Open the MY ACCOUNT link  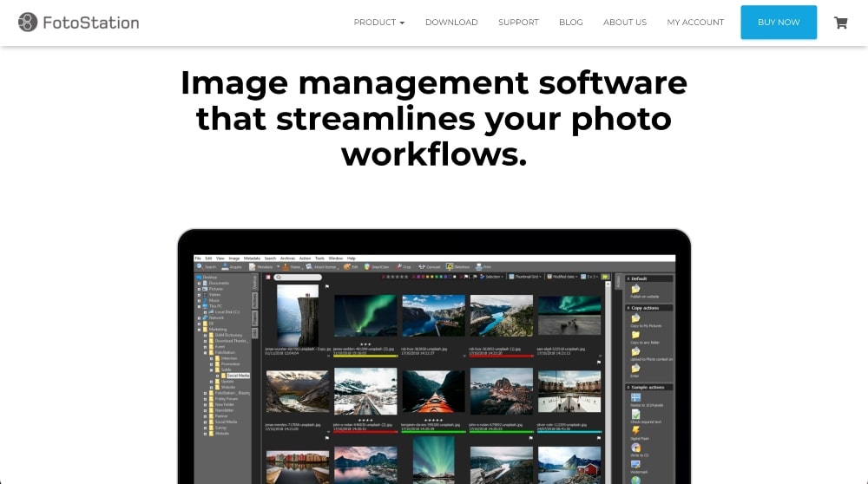pyautogui.click(x=695, y=23)
